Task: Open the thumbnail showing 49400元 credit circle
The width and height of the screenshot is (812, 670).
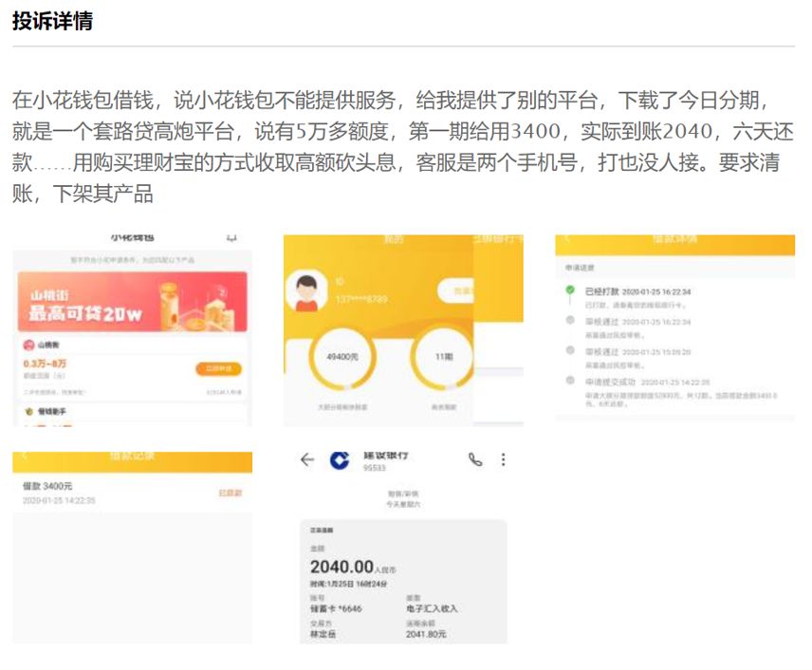Action: point(403,330)
